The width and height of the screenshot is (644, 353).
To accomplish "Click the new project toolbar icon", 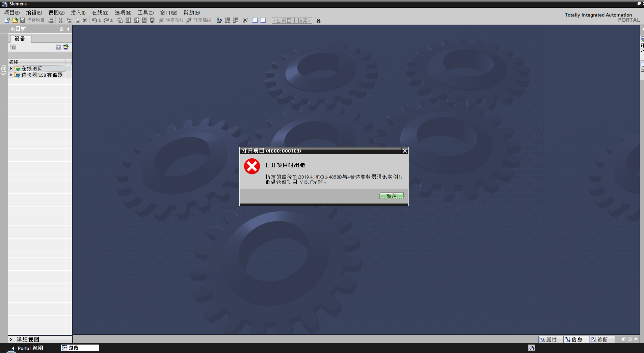I will 7,20.
